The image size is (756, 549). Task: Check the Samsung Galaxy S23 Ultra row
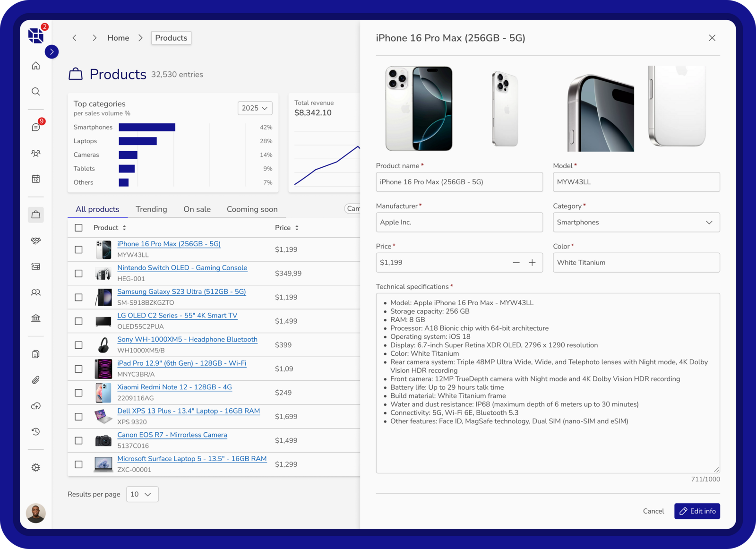pyautogui.click(x=78, y=297)
